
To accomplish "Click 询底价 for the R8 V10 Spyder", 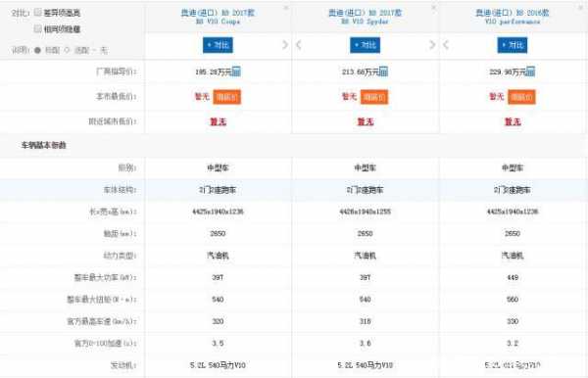I will (x=374, y=97).
